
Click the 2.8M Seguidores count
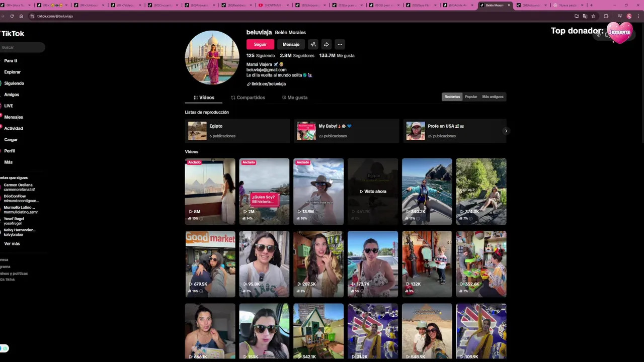pos(297,55)
